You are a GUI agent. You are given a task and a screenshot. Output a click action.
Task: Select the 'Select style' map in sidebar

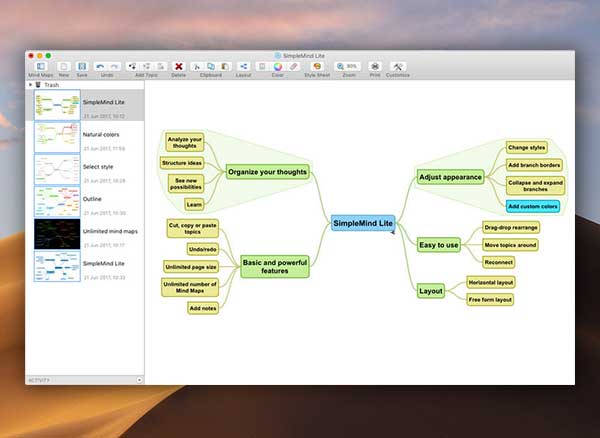point(85,169)
